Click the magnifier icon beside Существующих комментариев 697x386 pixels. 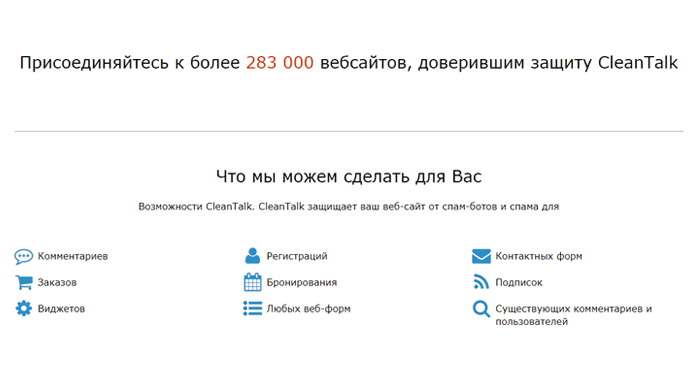(481, 309)
